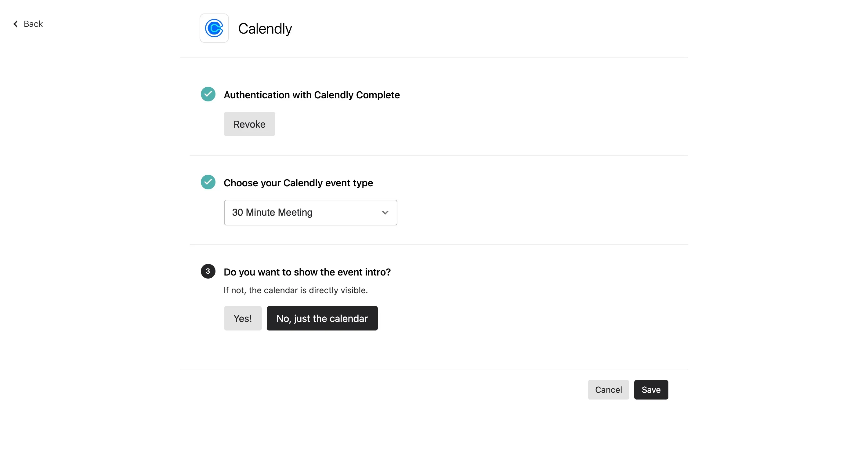Click the back chevron arrow icon

point(16,24)
